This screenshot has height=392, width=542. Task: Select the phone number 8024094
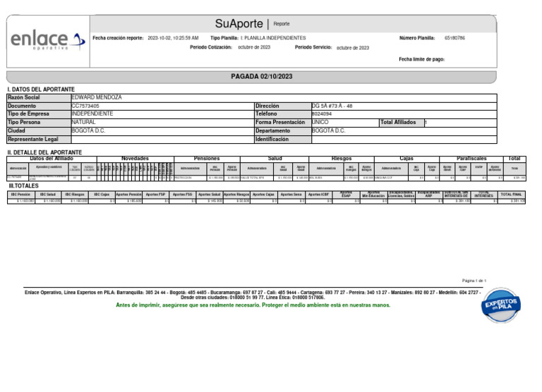coord(322,114)
